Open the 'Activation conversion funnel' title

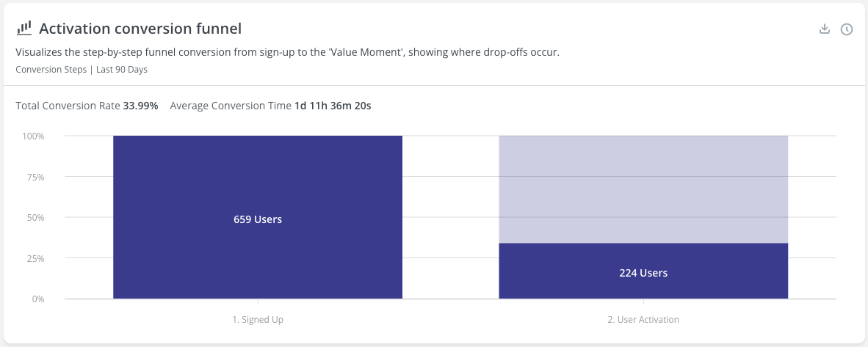coord(140,28)
